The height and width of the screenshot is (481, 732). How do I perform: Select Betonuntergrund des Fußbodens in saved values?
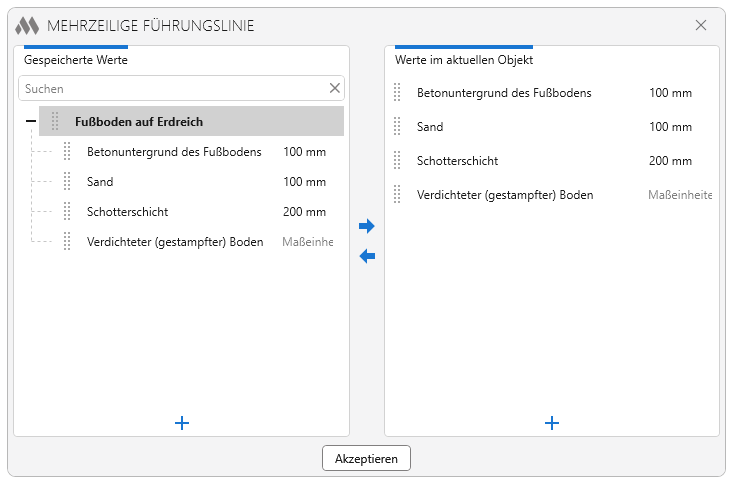174,152
